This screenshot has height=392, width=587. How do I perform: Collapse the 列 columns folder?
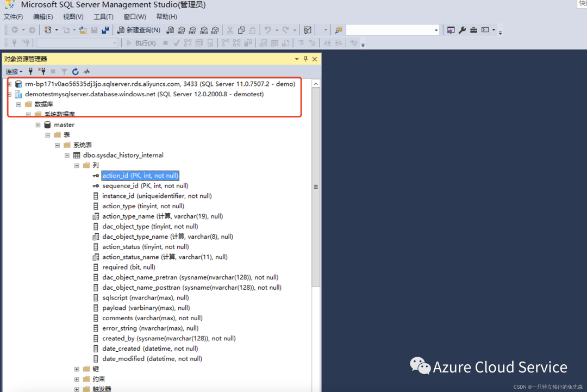point(77,165)
